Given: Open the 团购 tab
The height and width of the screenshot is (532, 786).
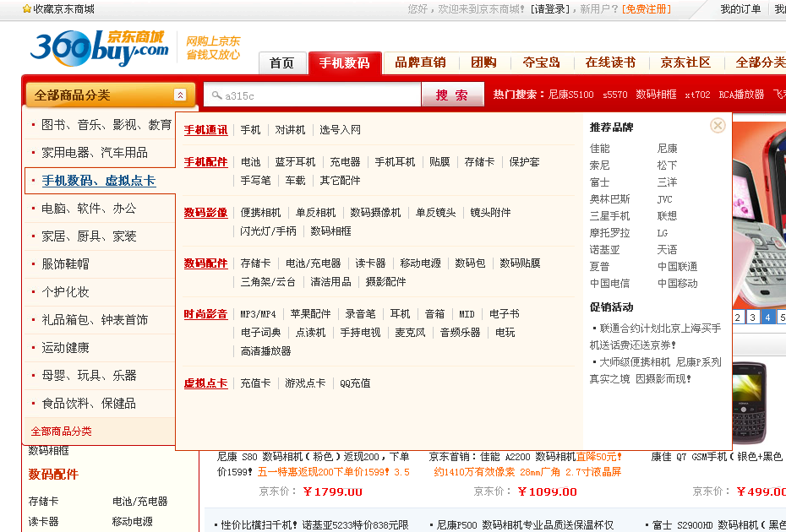Looking at the screenshot, I should click(483, 62).
